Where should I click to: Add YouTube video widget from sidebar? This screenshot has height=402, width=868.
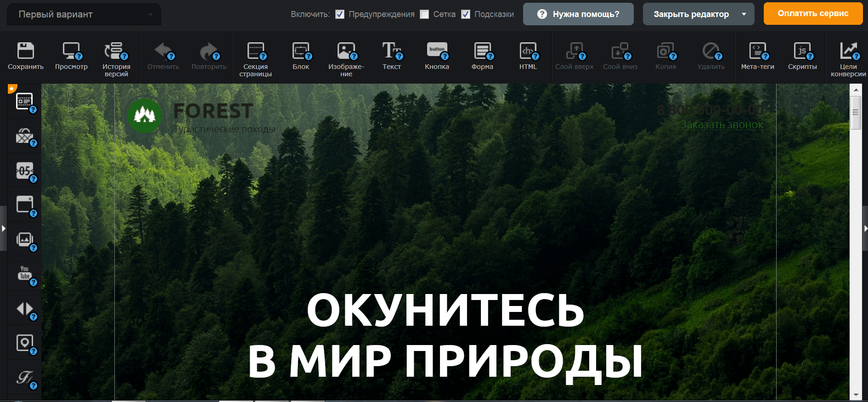[x=25, y=274]
